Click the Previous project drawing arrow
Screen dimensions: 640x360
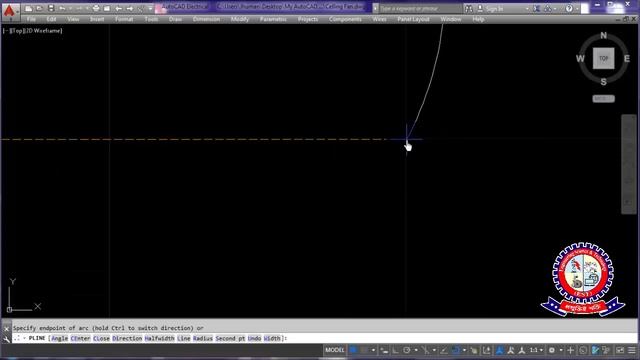pos(118,8)
